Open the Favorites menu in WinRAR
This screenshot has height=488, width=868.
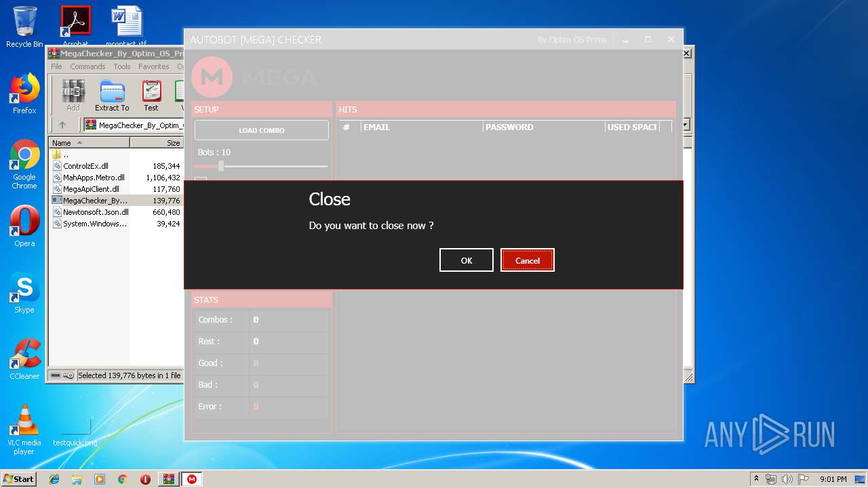(154, 66)
